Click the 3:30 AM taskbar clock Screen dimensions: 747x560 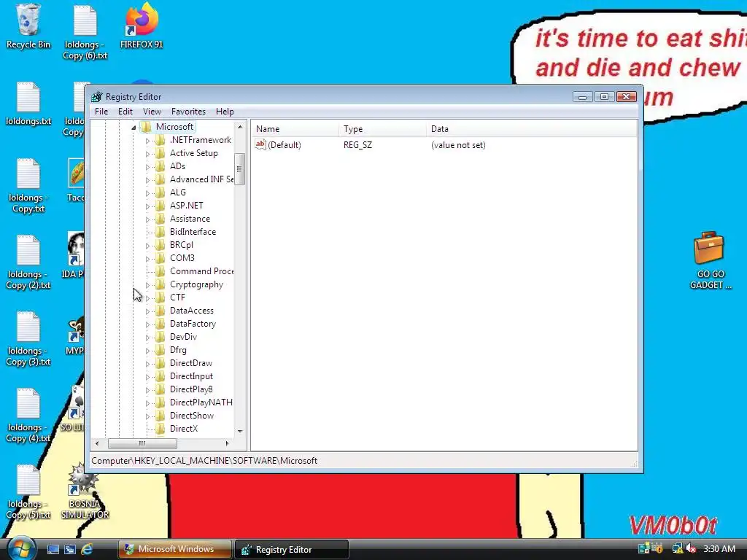[719, 548]
